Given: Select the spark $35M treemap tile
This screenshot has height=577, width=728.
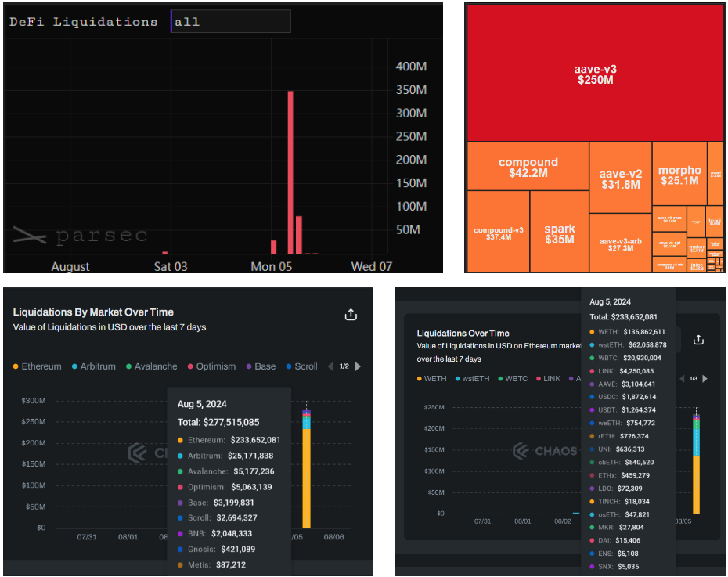Looking at the screenshot, I should pos(559,233).
